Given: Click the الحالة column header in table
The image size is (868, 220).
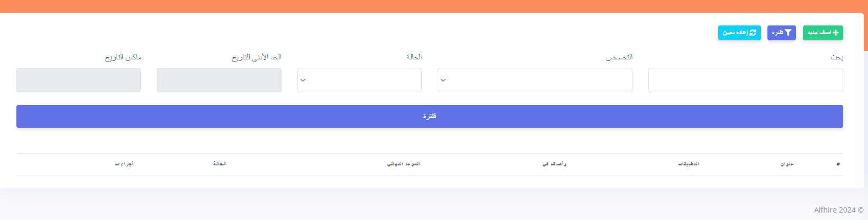Looking at the screenshot, I should click(220, 164).
